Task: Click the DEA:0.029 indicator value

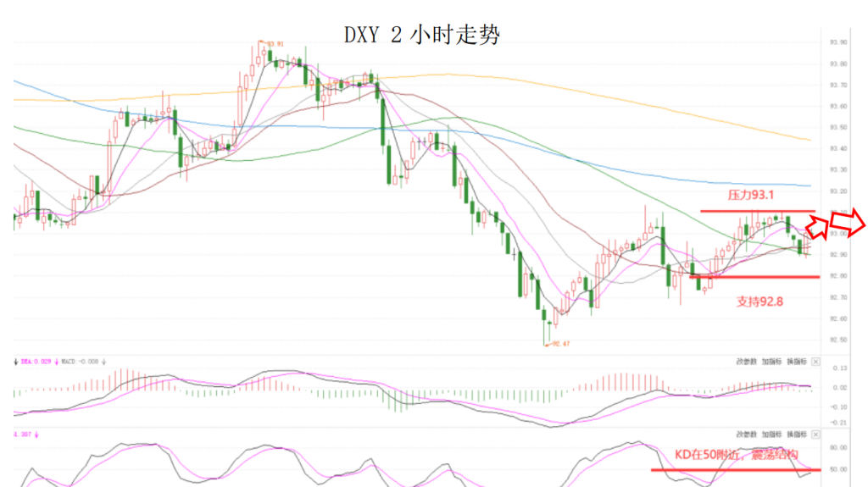Action: click(36, 362)
